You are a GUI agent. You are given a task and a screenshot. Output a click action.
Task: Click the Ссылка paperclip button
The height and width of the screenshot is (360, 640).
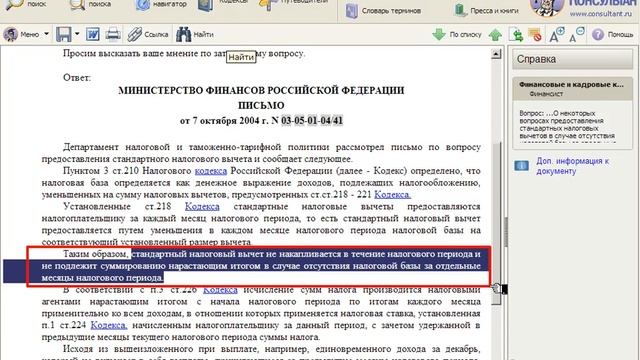[x=148, y=35]
